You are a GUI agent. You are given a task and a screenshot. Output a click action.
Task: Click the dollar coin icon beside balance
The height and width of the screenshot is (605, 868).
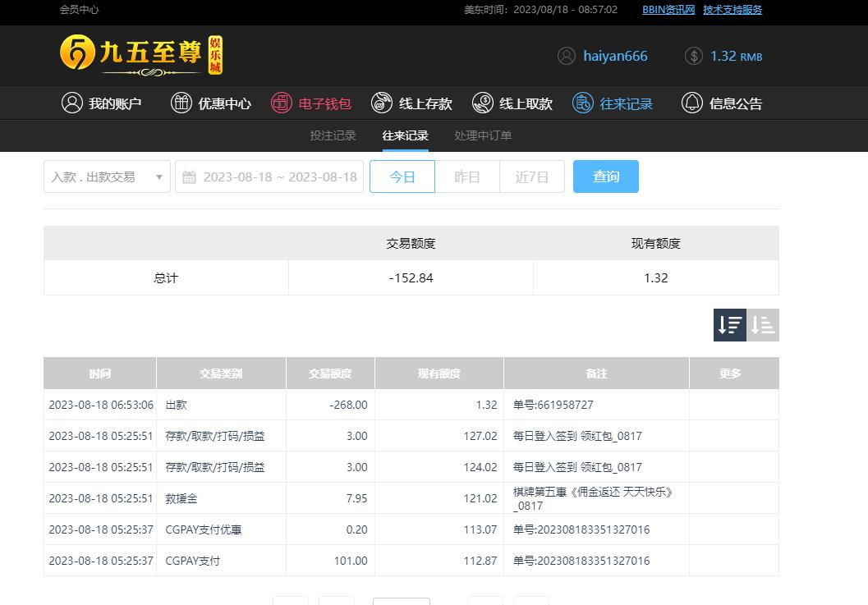tap(694, 56)
